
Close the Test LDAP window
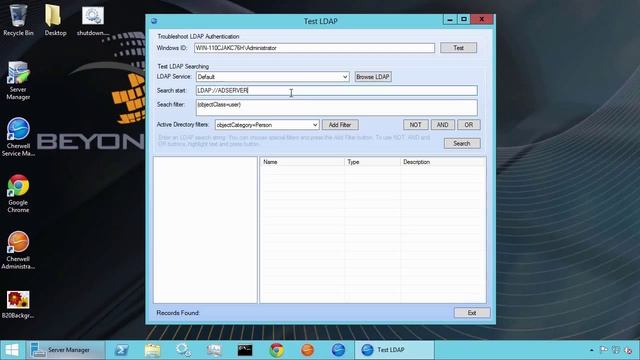(482, 19)
